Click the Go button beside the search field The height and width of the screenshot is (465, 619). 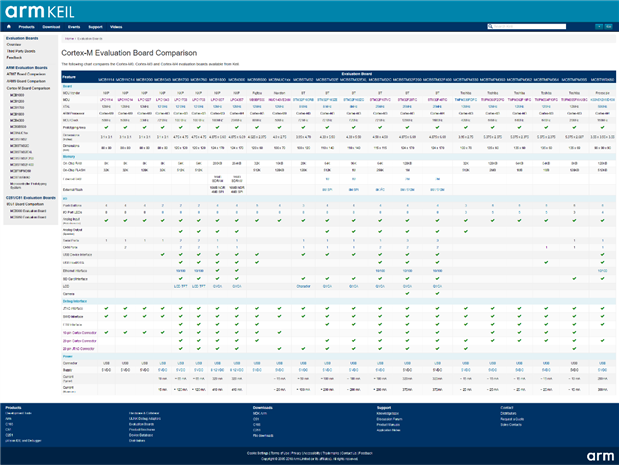click(608, 26)
